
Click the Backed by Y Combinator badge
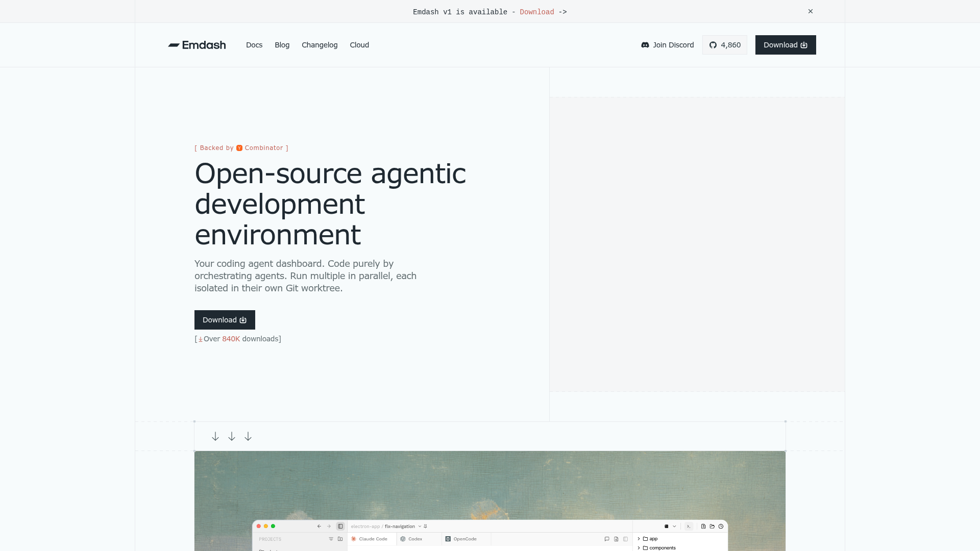click(x=241, y=148)
